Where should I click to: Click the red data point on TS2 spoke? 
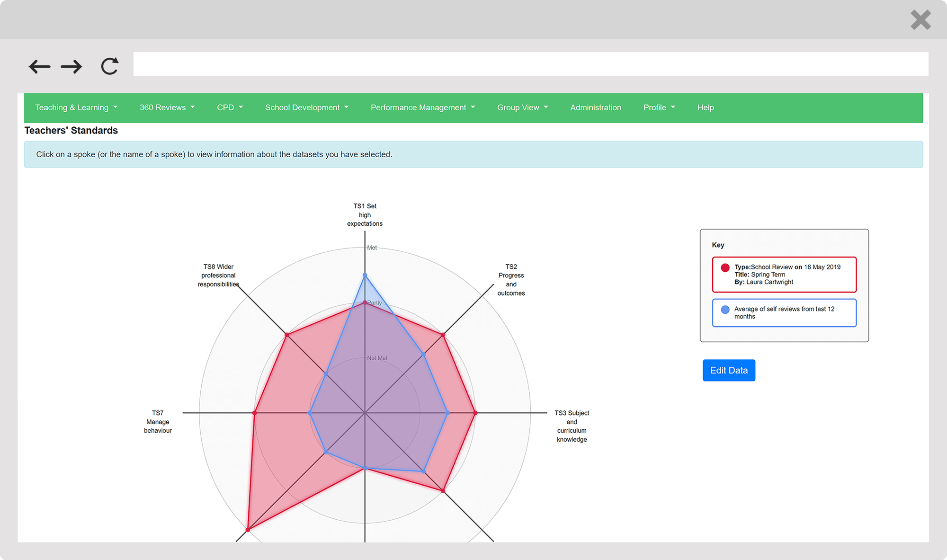[x=443, y=335]
